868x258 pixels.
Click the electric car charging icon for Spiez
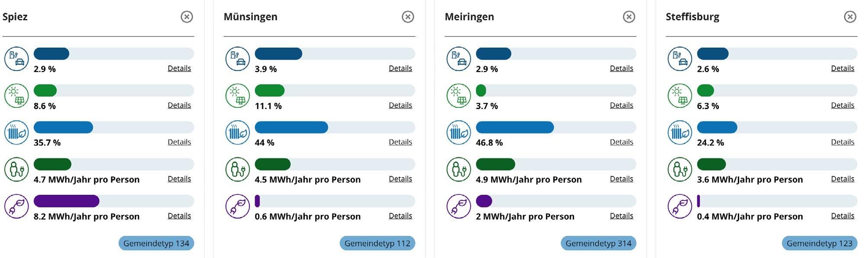click(x=16, y=59)
